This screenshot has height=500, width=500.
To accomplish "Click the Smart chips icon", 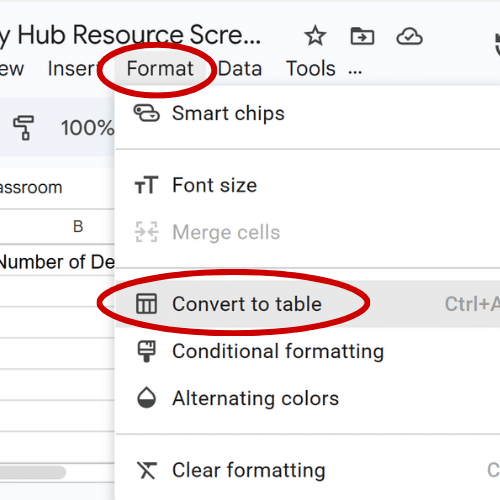I will click(146, 113).
